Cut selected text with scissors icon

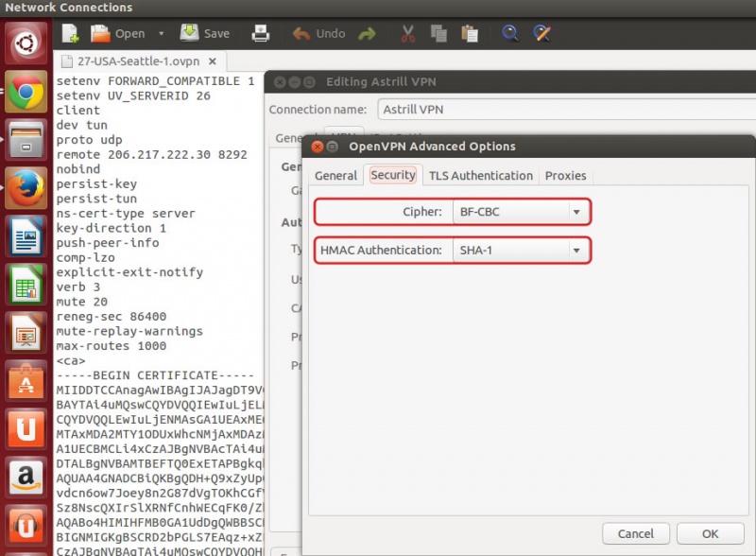click(408, 33)
